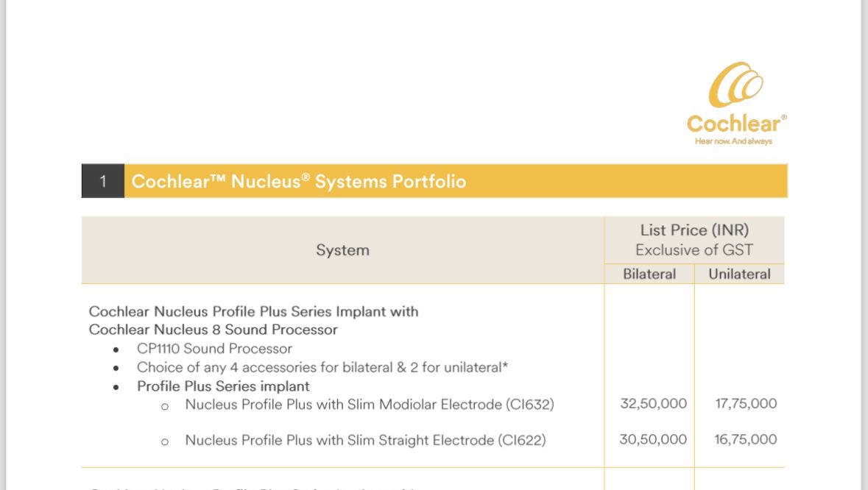This screenshot has width=868, height=490.
Task: Click the Cochlear Nucleus Systems Portfolio heading
Action: (299, 182)
